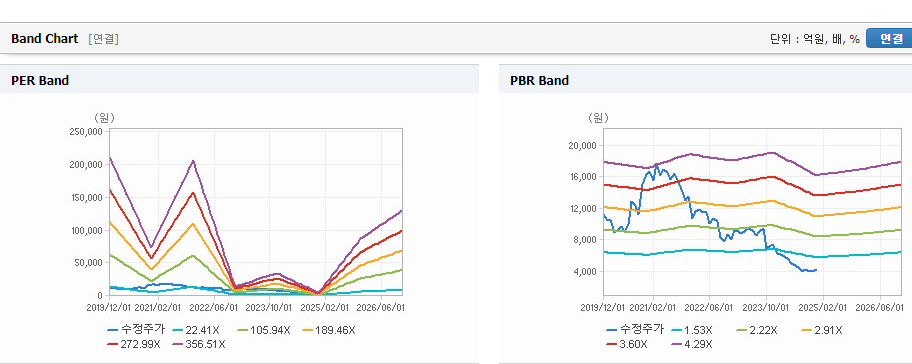Click 4,000 y-axis label in PBR chart
912x364 pixels.
[x=586, y=272]
